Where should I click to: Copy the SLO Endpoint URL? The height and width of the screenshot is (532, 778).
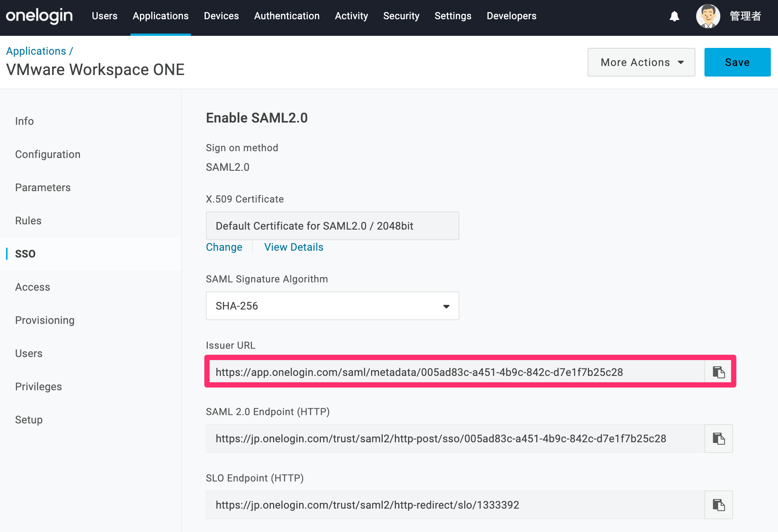[718, 505]
